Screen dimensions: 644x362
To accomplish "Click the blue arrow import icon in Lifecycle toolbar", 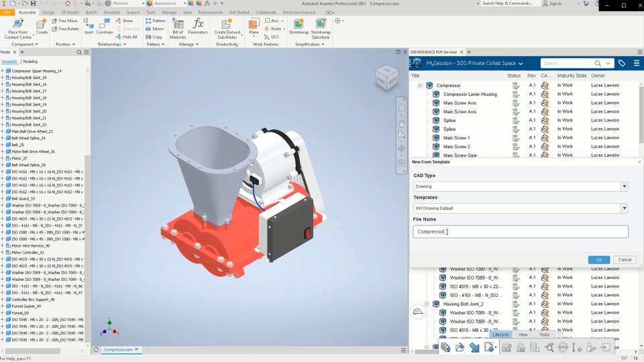I will 474,348.
